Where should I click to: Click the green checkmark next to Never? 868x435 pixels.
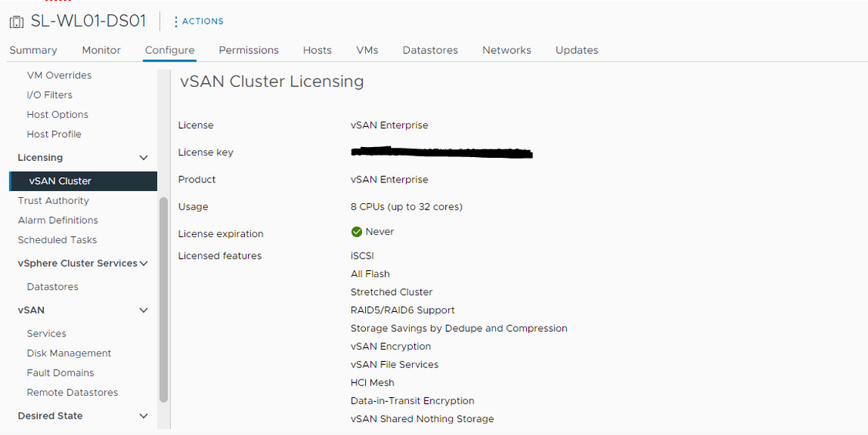click(x=357, y=232)
